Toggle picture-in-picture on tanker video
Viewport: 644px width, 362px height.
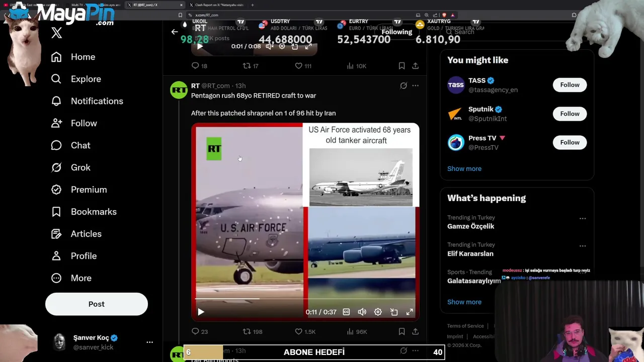[x=394, y=312]
